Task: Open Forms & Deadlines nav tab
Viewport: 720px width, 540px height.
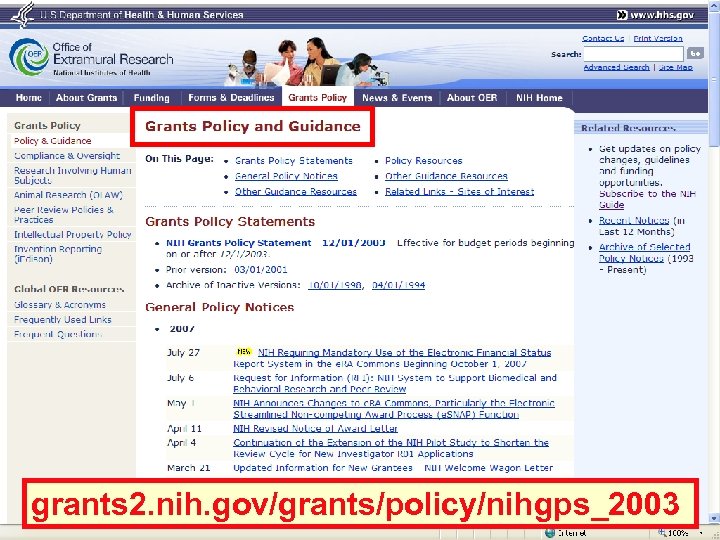Action: [231, 98]
